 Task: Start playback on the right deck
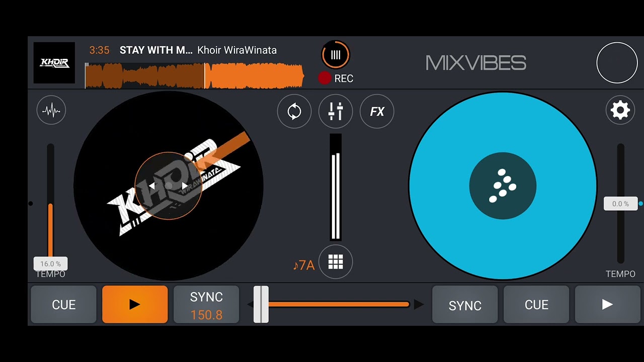point(608,305)
